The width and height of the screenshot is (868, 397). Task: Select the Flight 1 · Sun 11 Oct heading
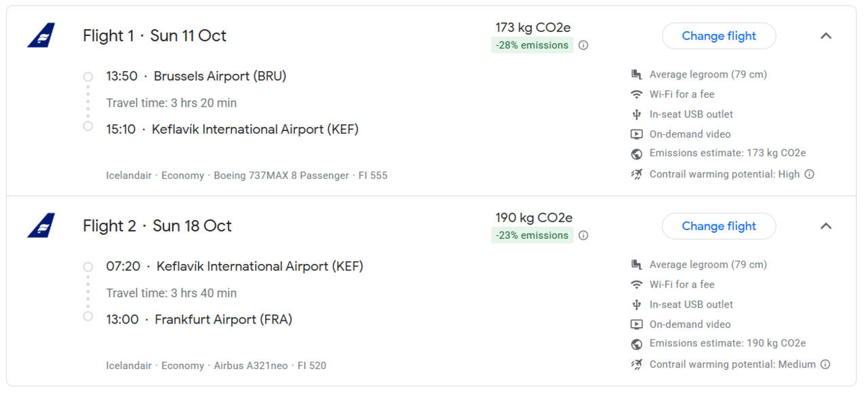(155, 36)
